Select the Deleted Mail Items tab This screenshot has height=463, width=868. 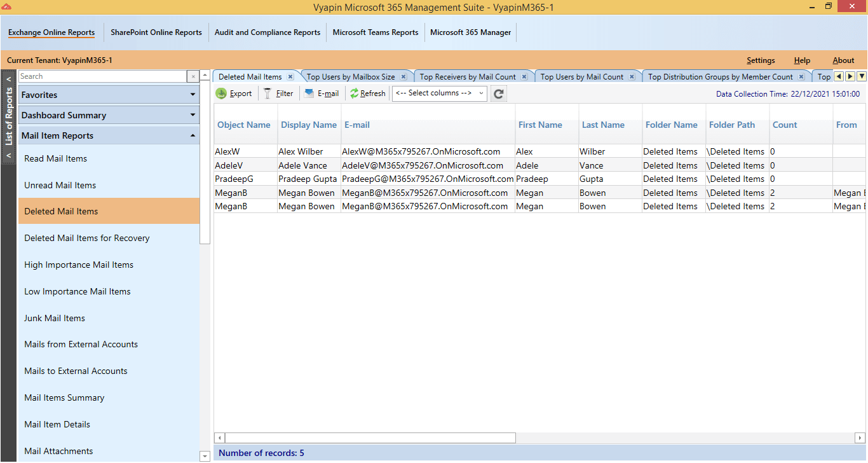250,77
